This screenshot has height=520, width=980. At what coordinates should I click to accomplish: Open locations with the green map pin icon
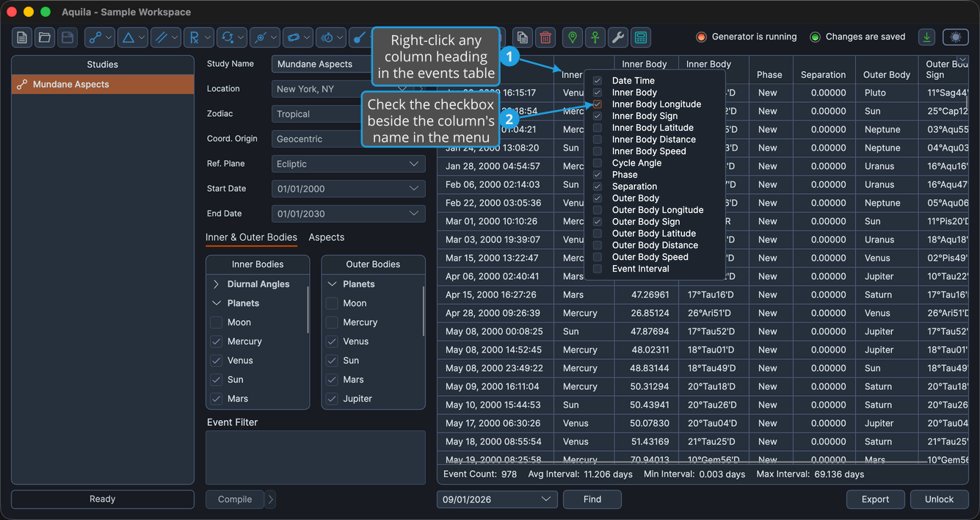point(573,37)
